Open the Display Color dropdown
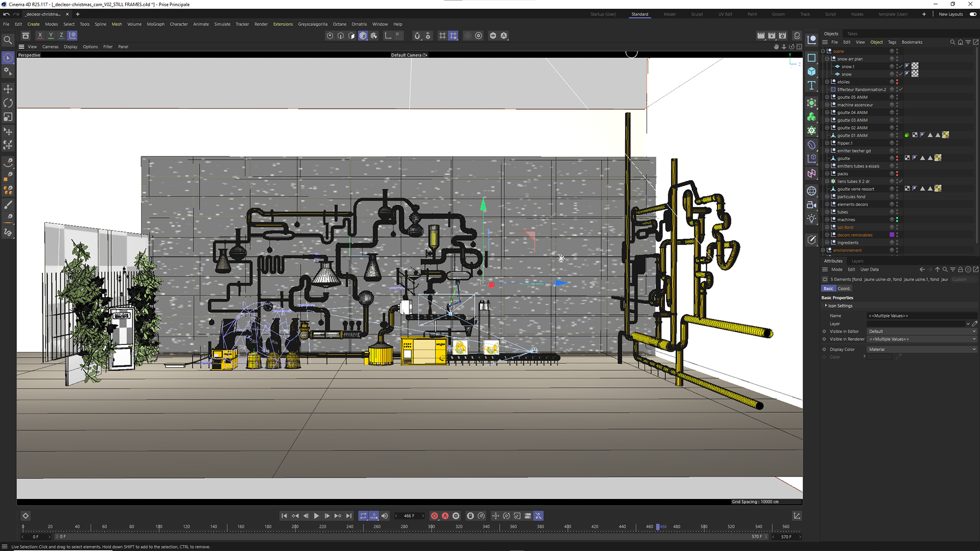The image size is (980, 551). 922,349
